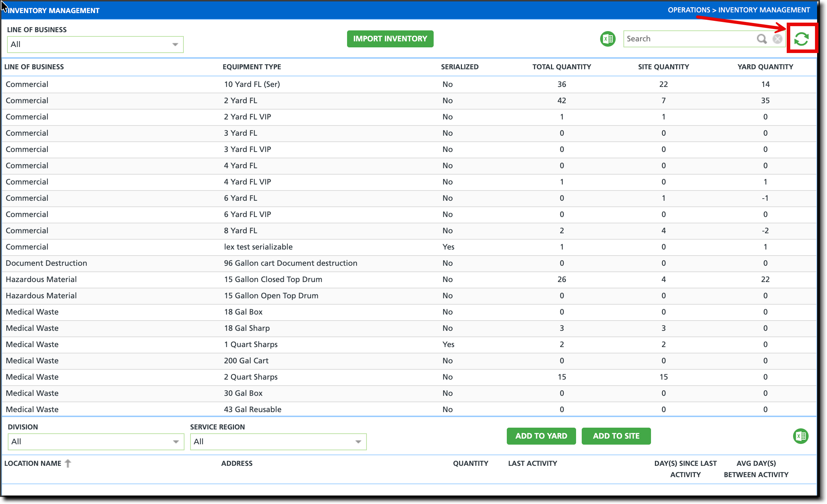Select 15 Gallon Closed Top Drum row
This screenshot has width=827, height=504.
coord(273,279)
